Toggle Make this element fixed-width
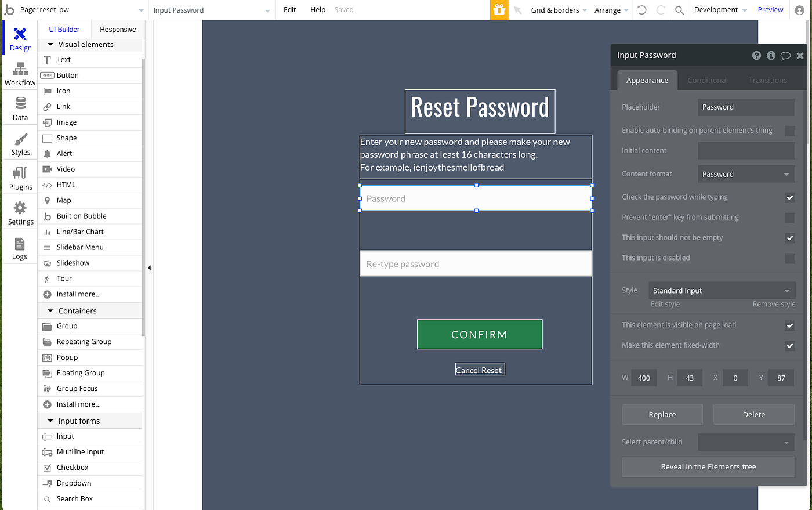Viewport: 812px width, 510px height. (789, 346)
